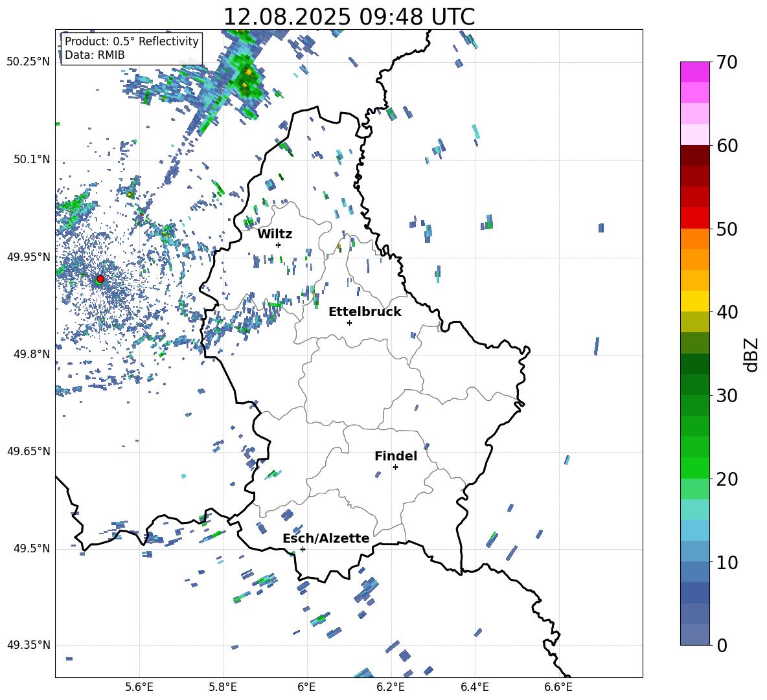Viewport: 767px width, 700px height.
Task: Click the 6.2°E longitude label
Action: click(391, 687)
